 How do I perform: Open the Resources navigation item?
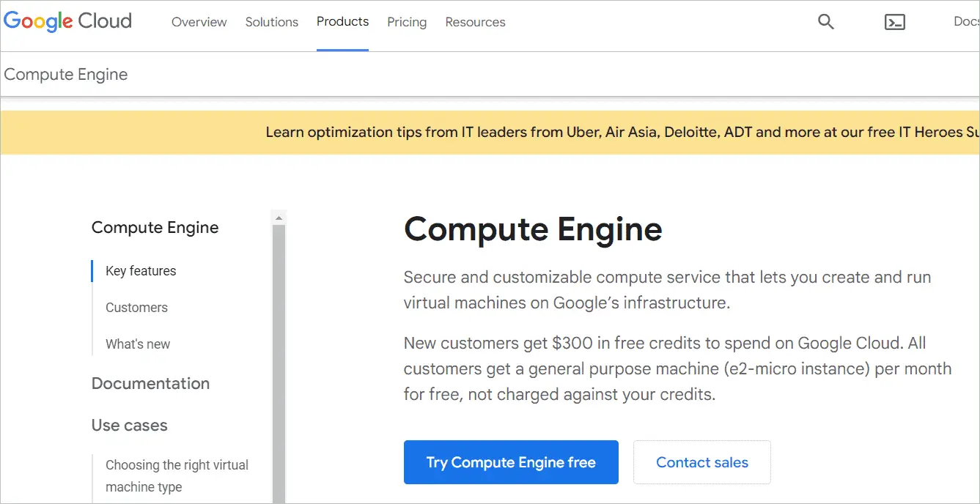[475, 22]
